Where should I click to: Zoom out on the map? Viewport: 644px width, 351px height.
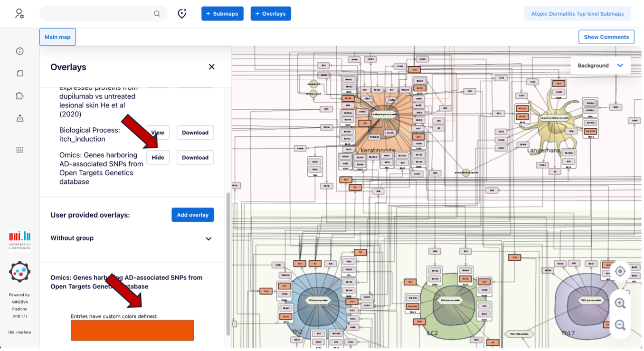(x=620, y=325)
